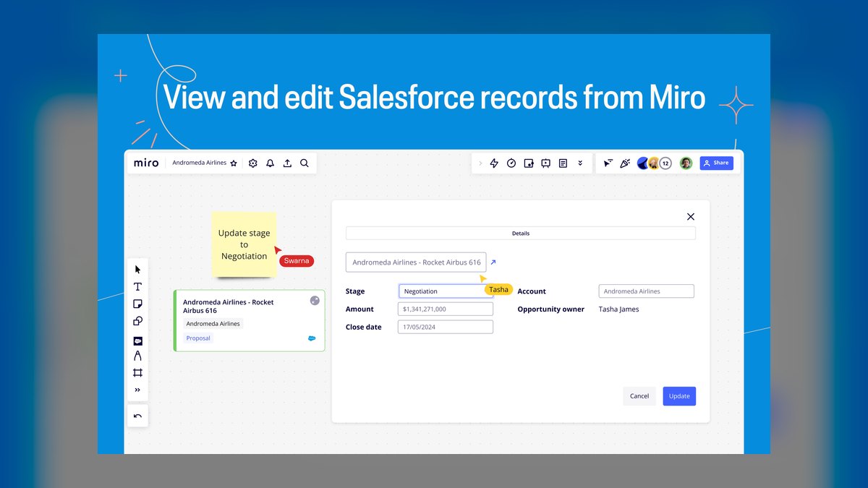Open the lightning bolt apps icon
Image resolution: width=868 pixels, height=488 pixels.
click(x=494, y=163)
